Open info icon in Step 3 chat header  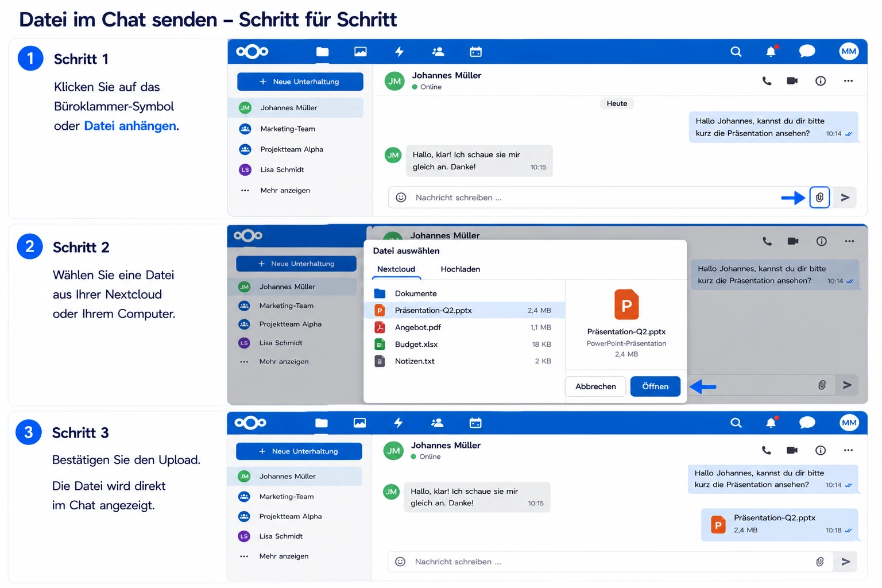(821, 450)
